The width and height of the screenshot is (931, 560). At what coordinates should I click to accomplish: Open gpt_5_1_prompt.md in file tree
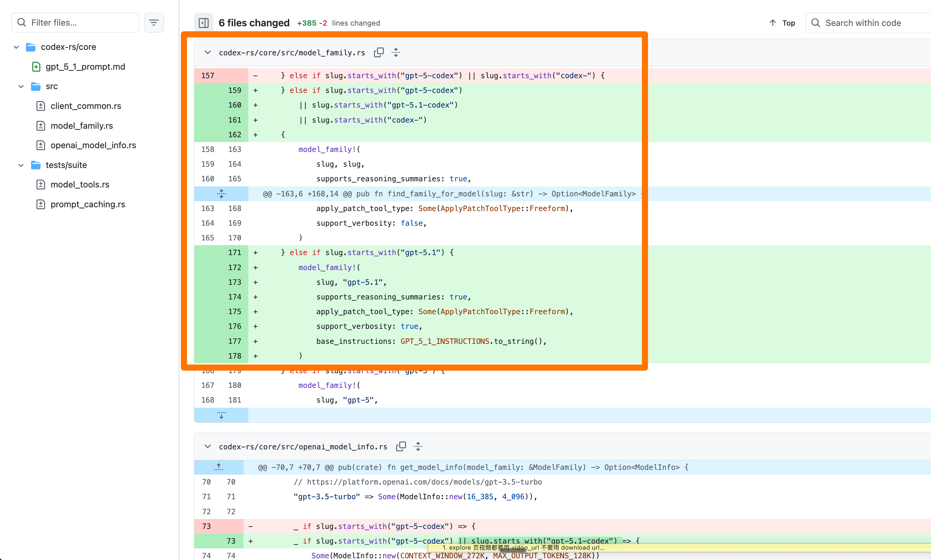coord(85,67)
